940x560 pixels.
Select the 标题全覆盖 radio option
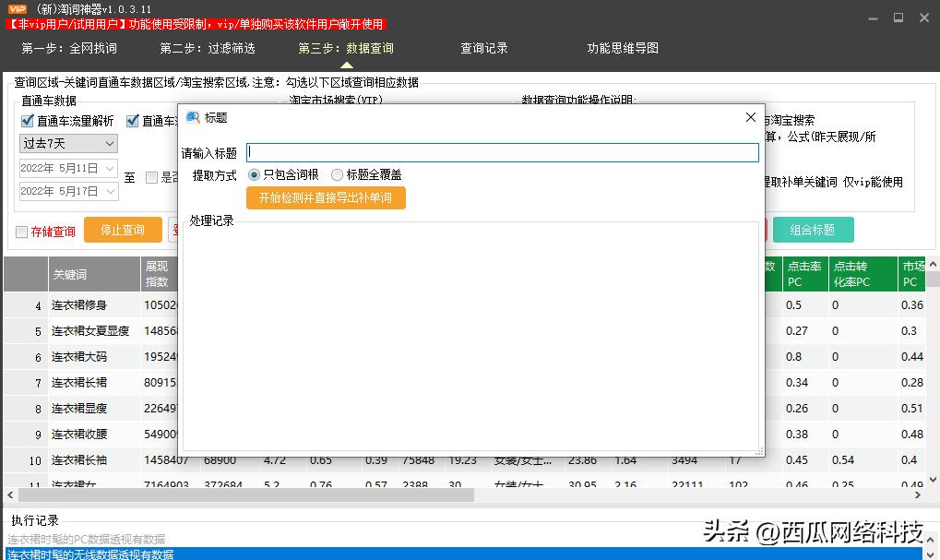337,174
